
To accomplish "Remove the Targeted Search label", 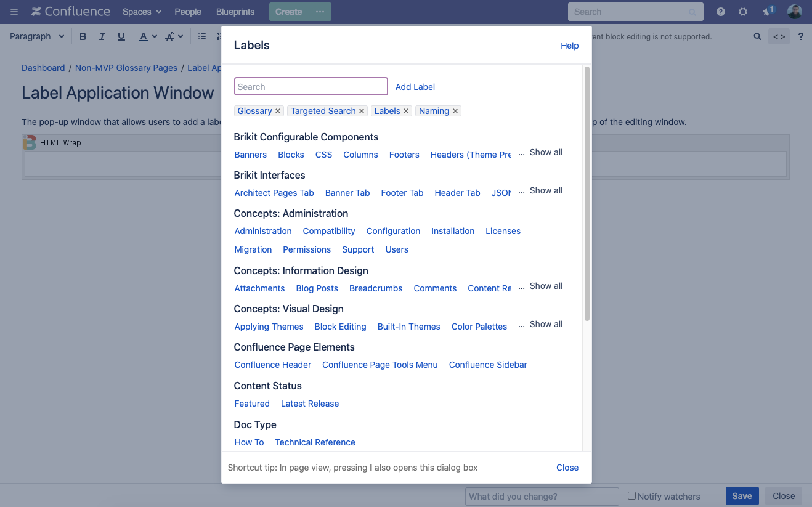I will pos(362,111).
